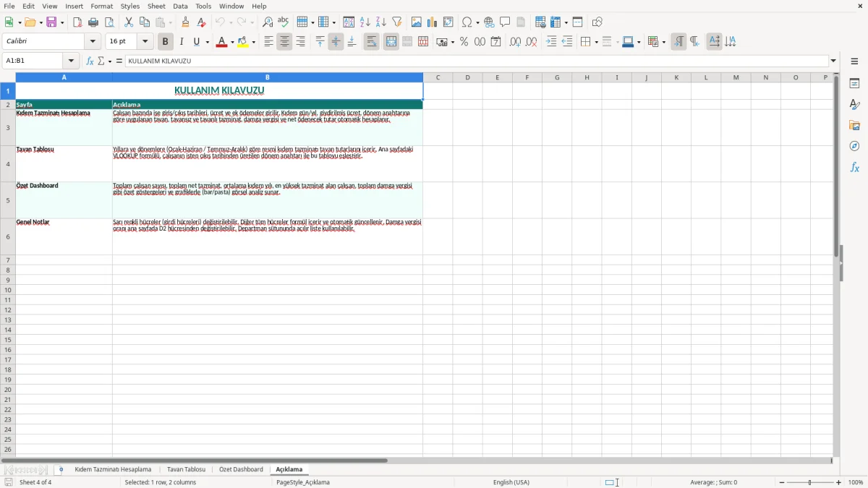Click the Sort Ascending icon
Image resolution: width=868 pixels, height=488 pixels.
tap(365, 22)
